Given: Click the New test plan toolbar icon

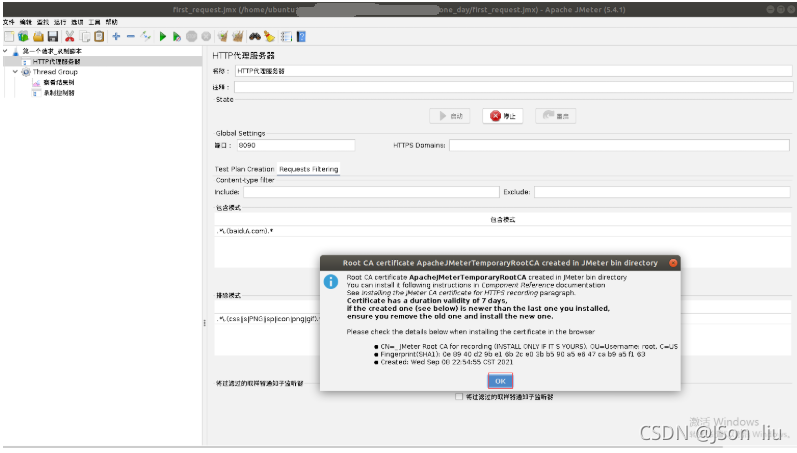Looking at the screenshot, I should [9, 37].
